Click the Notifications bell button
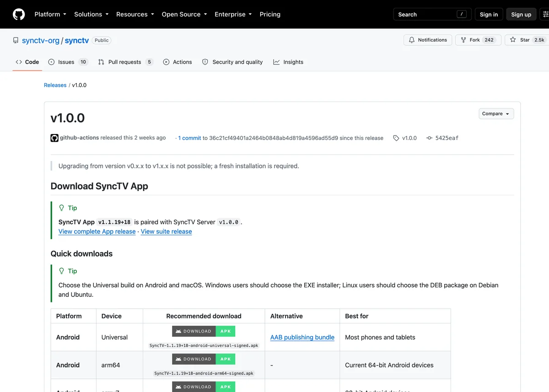The image size is (549, 392). [428, 40]
